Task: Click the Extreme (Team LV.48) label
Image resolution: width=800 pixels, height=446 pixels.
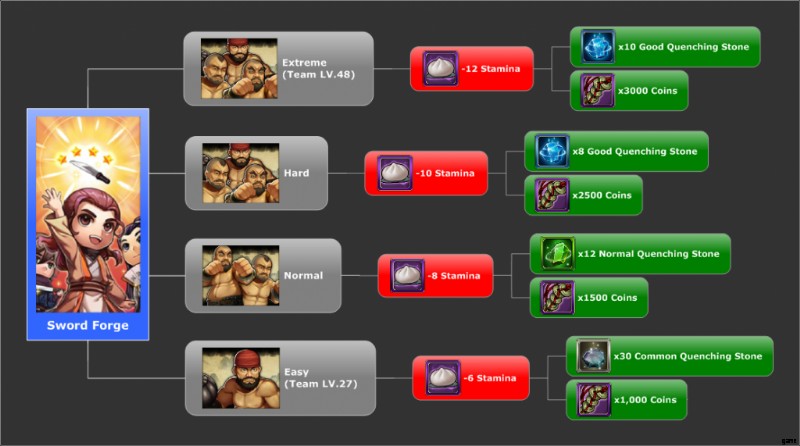Action: (318, 68)
